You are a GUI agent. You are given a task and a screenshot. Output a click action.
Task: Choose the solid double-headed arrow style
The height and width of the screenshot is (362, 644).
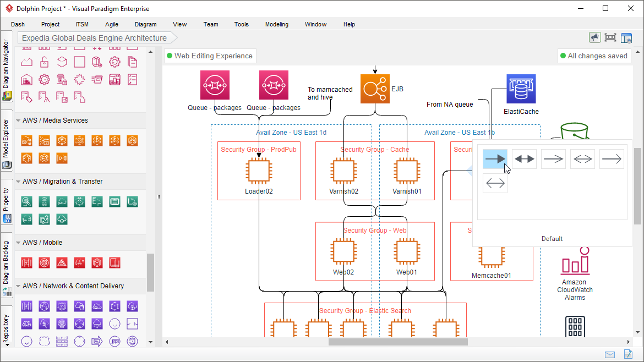coord(525,159)
